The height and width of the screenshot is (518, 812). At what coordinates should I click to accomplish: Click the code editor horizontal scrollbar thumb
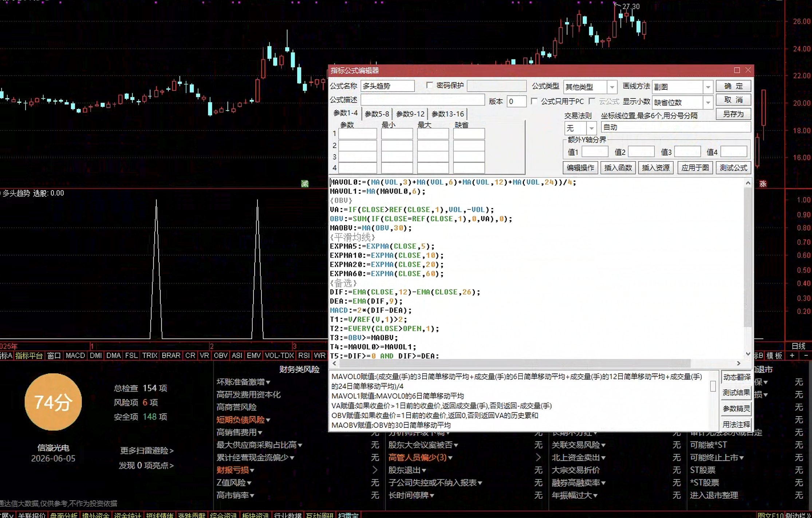click(x=515, y=363)
